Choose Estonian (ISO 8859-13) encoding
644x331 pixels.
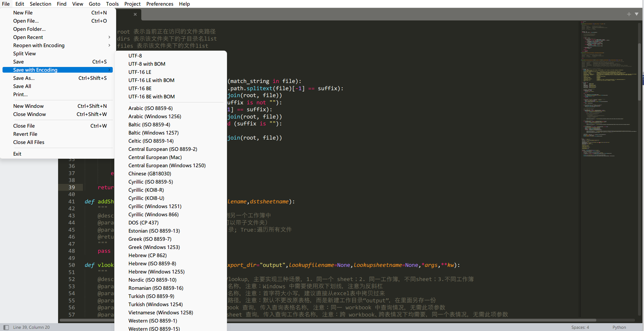point(170,231)
